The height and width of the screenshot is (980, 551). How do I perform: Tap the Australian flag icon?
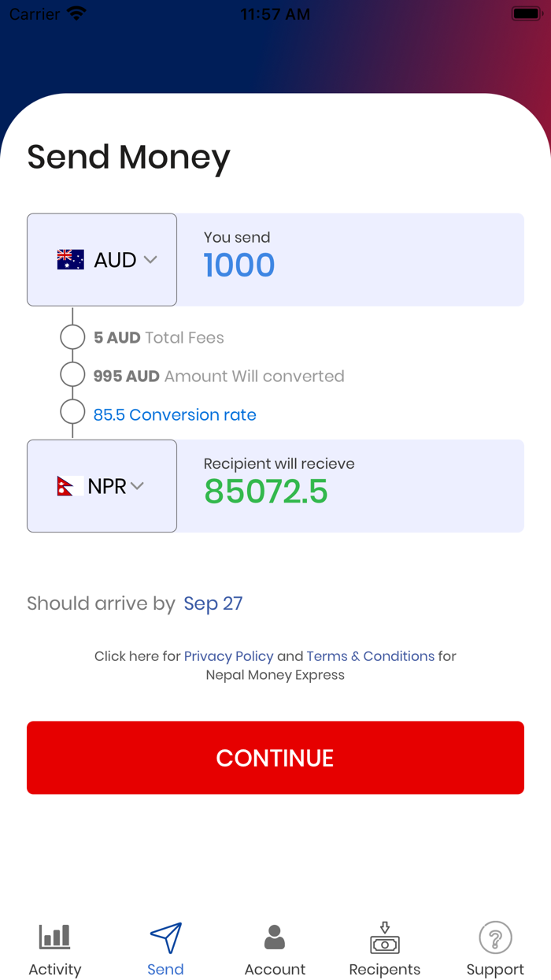71,260
